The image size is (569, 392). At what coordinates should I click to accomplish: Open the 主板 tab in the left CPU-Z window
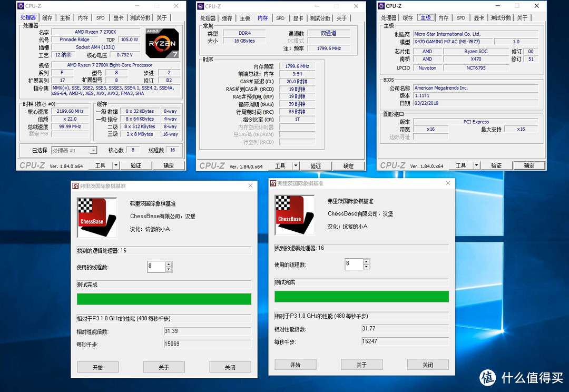click(65, 18)
